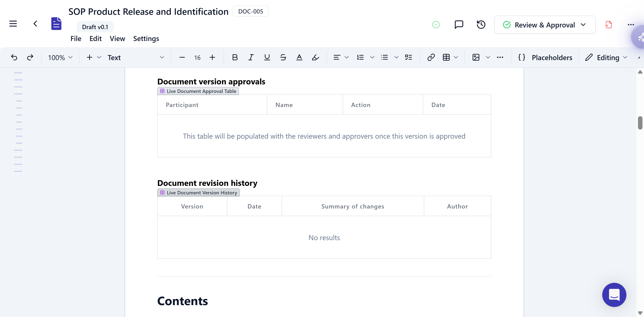
Task: Open the Review & Approval dropdown
Action: 545,25
